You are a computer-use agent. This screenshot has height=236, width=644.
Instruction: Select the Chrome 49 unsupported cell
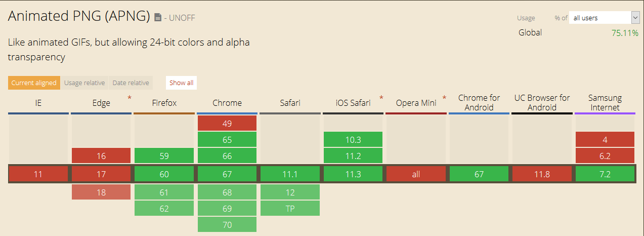click(227, 123)
